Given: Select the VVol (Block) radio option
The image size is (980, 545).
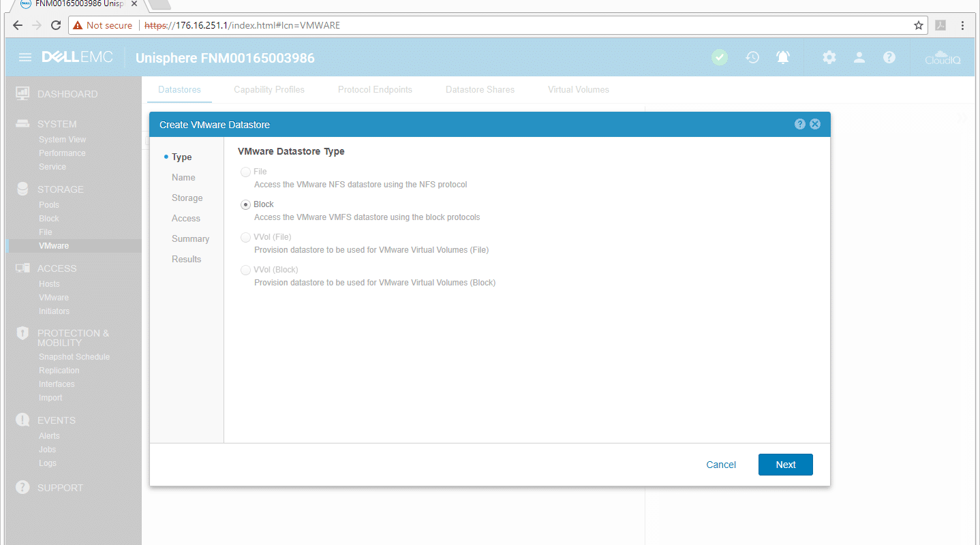Looking at the screenshot, I should pyautogui.click(x=245, y=270).
